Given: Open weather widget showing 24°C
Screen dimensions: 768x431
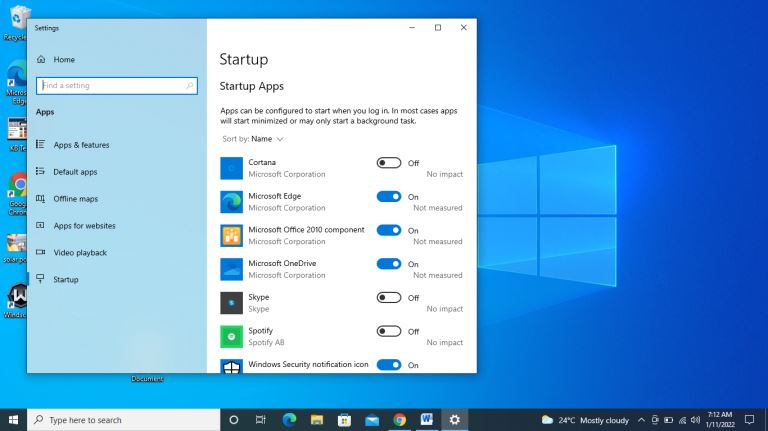Looking at the screenshot, I should (585, 420).
